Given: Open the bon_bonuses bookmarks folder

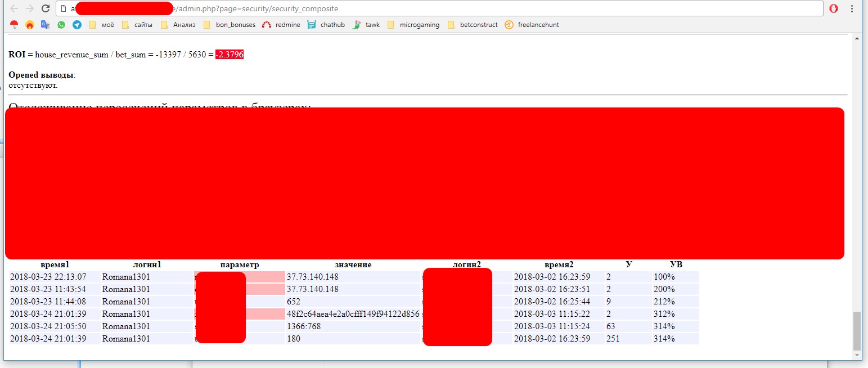Looking at the screenshot, I should pos(230,25).
